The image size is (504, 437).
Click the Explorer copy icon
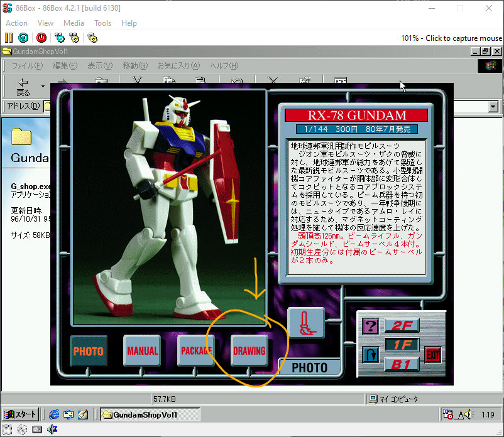(x=168, y=80)
